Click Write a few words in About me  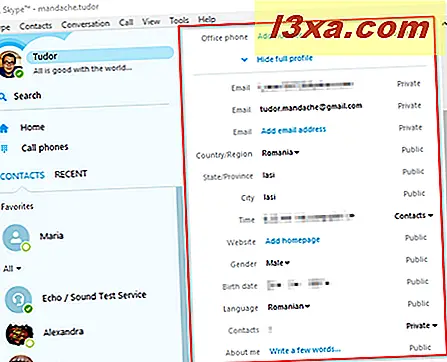click(305, 350)
